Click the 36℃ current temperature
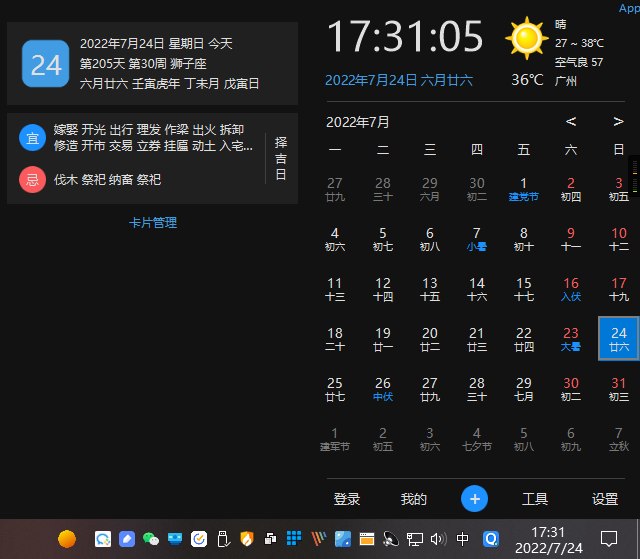This screenshot has height=559, width=640. (x=527, y=80)
